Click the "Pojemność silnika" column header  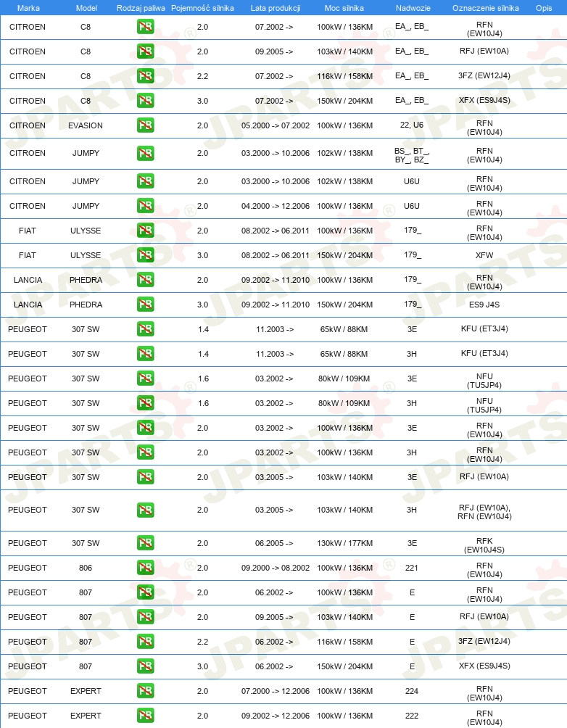pyautogui.click(x=202, y=8)
